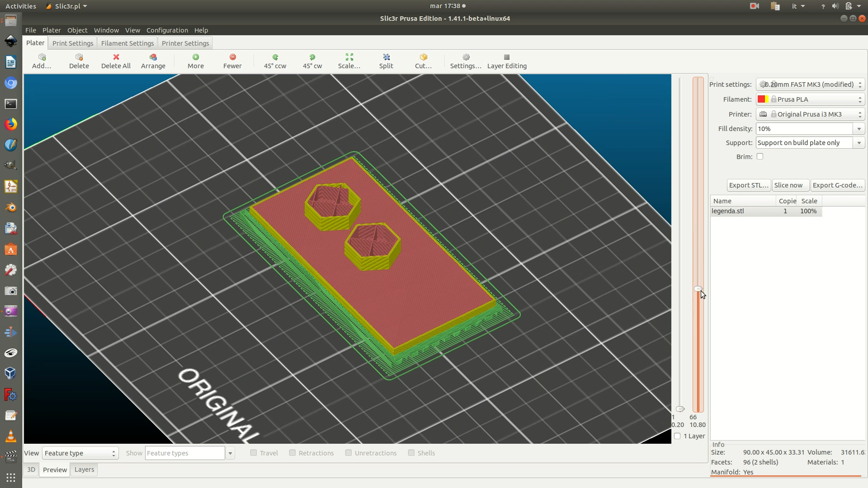Open Print settings preset dropdown
Image resolution: width=868 pixels, height=488 pixels.
pos(810,84)
